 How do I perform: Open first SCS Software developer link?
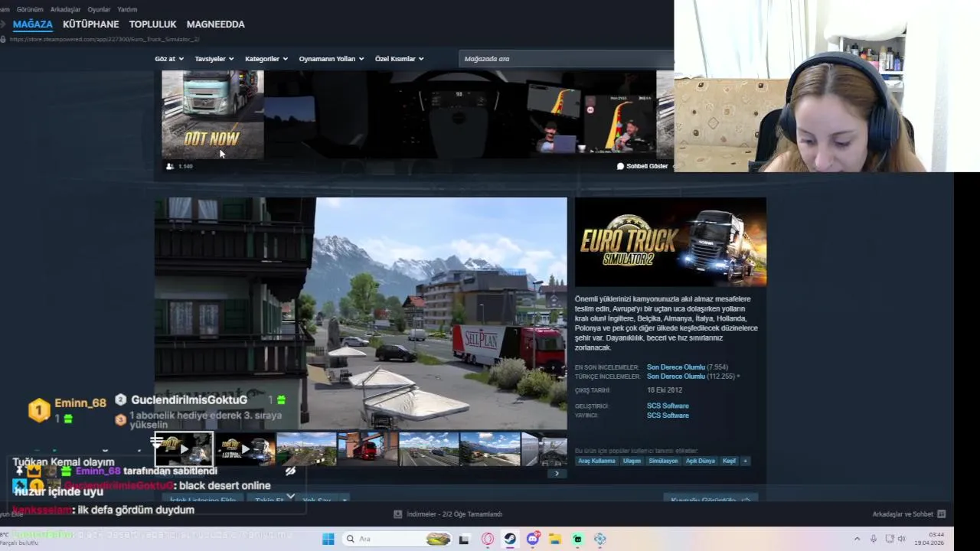pyautogui.click(x=668, y=406)
